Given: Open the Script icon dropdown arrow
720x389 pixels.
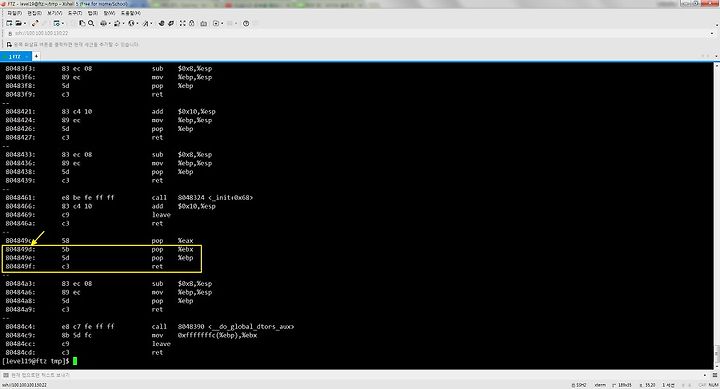Looking at the screenshot, I should 222,23.
